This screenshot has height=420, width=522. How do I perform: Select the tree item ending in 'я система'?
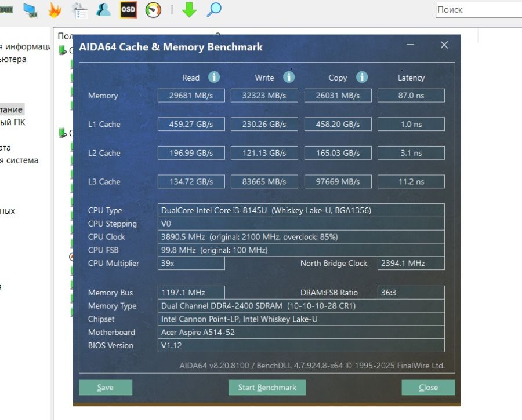coord(19,160)
